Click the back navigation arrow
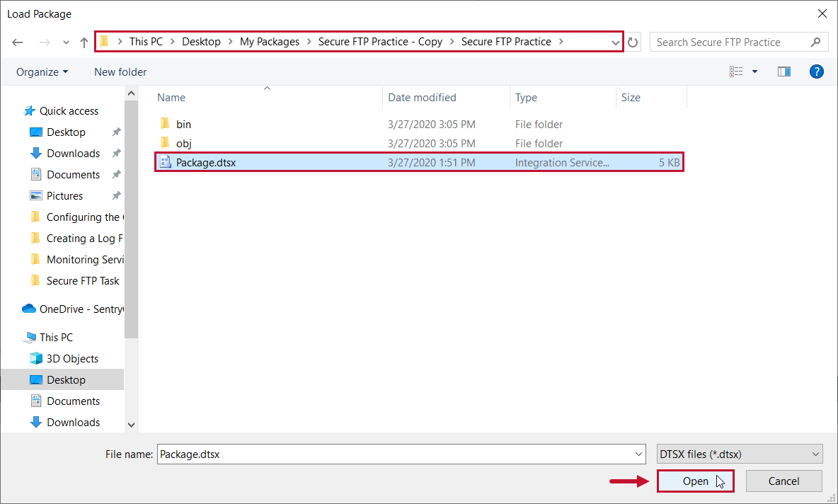This screenshot has height=504, width=838. [x=17, y=42]
